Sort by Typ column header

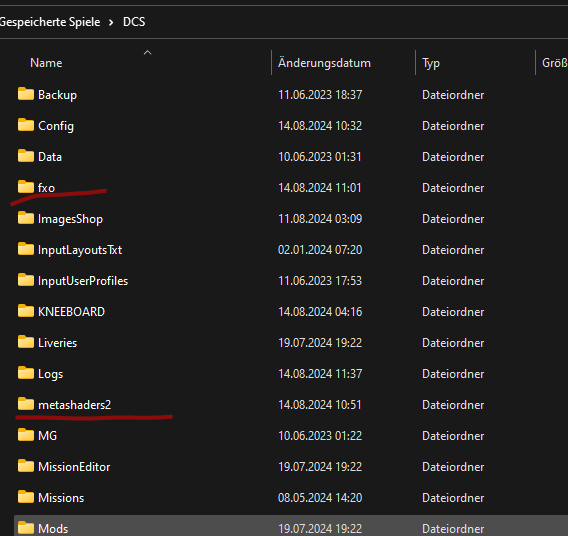point(431,64)
